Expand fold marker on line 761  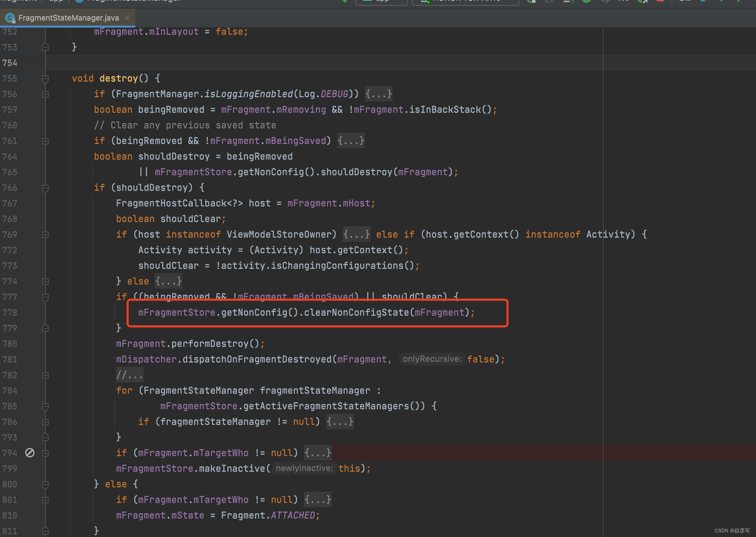[45, 141]
